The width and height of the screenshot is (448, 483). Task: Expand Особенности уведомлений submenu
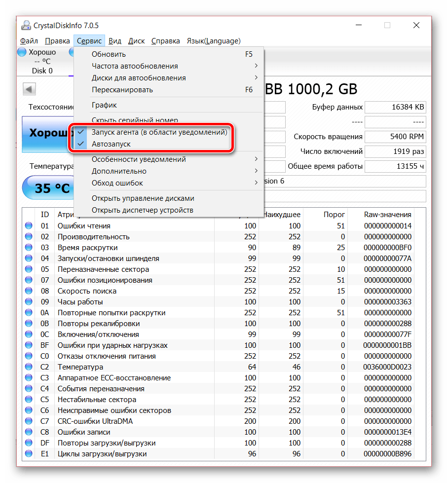[x=139, y=159]
